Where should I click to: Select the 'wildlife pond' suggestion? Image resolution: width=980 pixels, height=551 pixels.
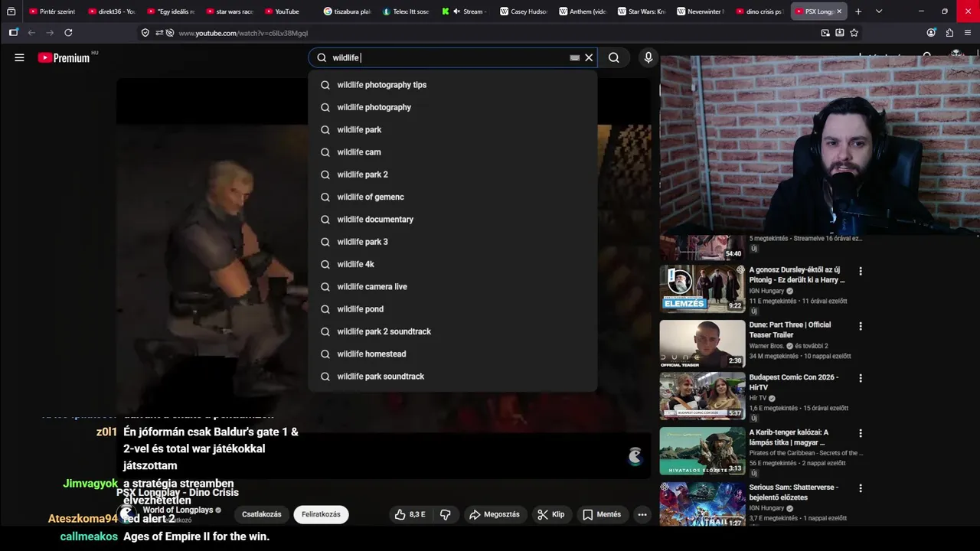pyautogui.click(x=452, y=309)
